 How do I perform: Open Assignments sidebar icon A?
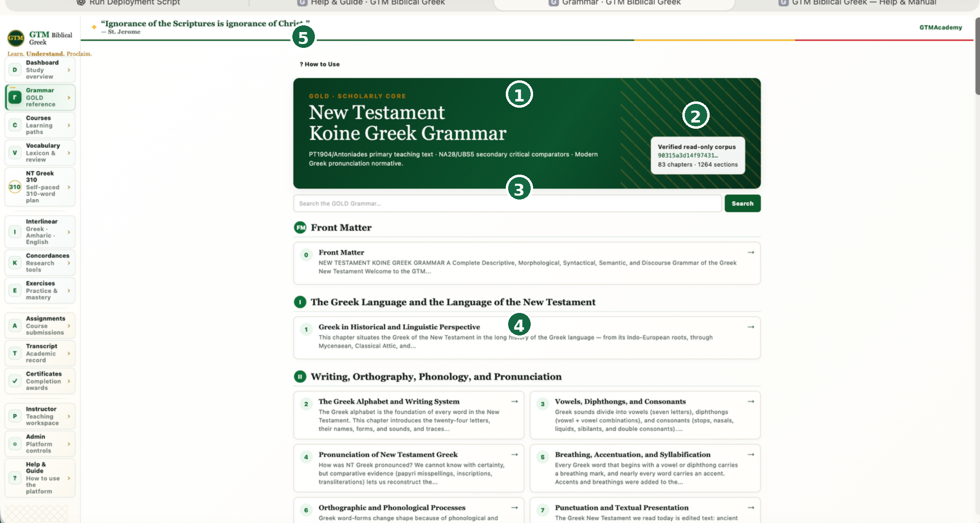point(15,326)
